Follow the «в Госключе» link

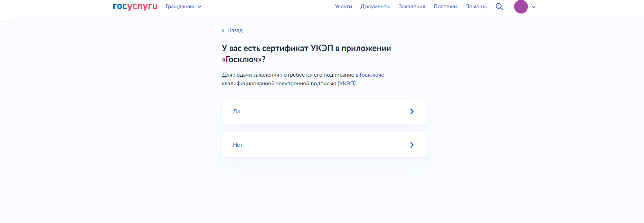click(x=370, y=75)
